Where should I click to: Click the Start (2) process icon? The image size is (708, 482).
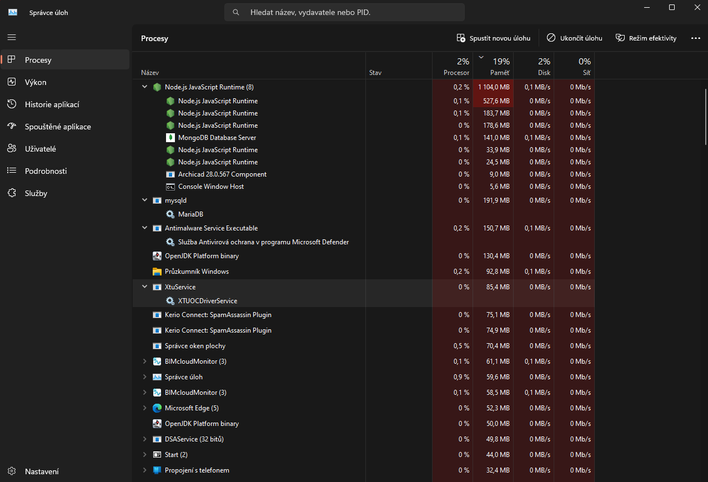(157, 454)
